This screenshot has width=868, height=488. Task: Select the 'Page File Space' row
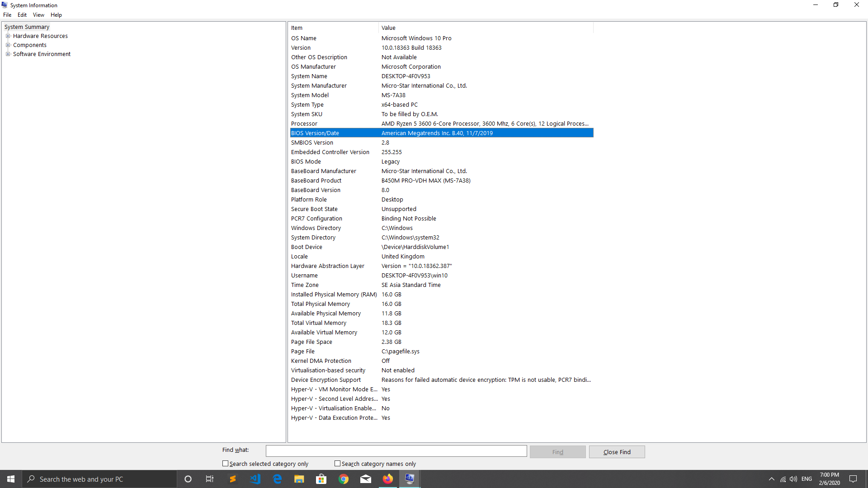441,342
